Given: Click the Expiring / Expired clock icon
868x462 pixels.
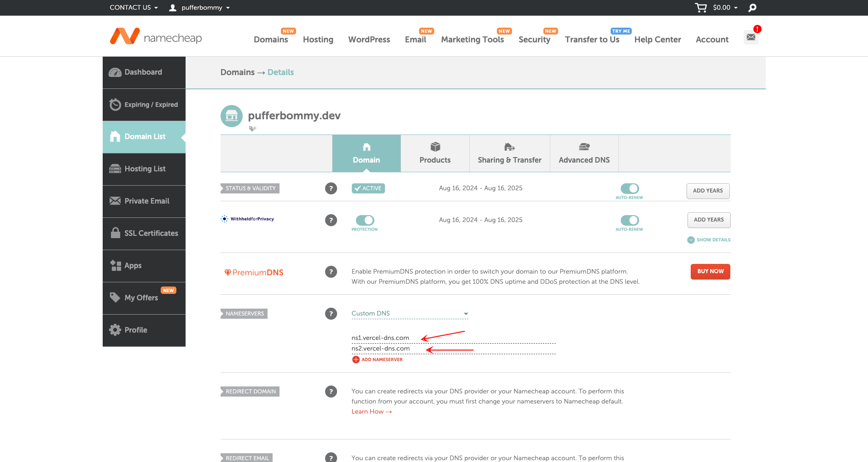Looking at the screenshot, I should click(x=115, y=105).
